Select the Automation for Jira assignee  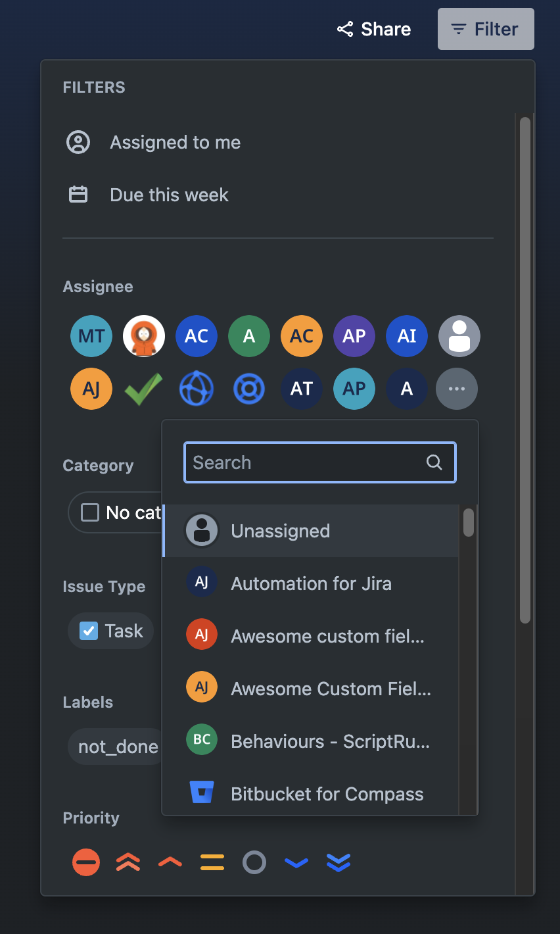pyautogui.click(x=311, y=583)
